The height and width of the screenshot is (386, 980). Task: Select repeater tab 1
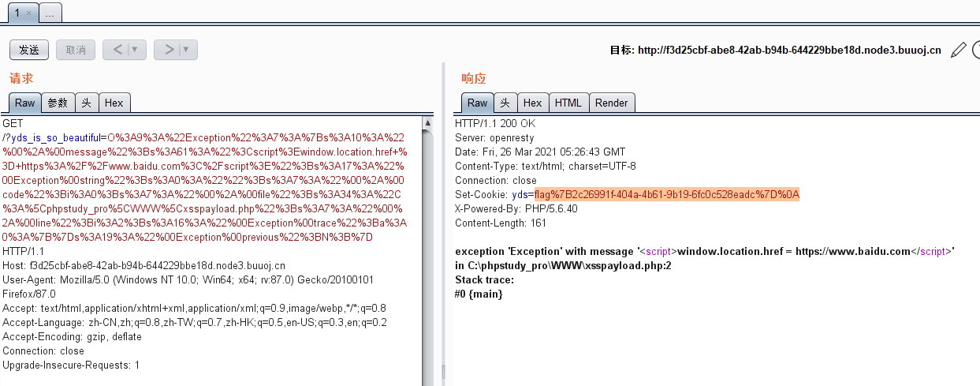point(16,13)
